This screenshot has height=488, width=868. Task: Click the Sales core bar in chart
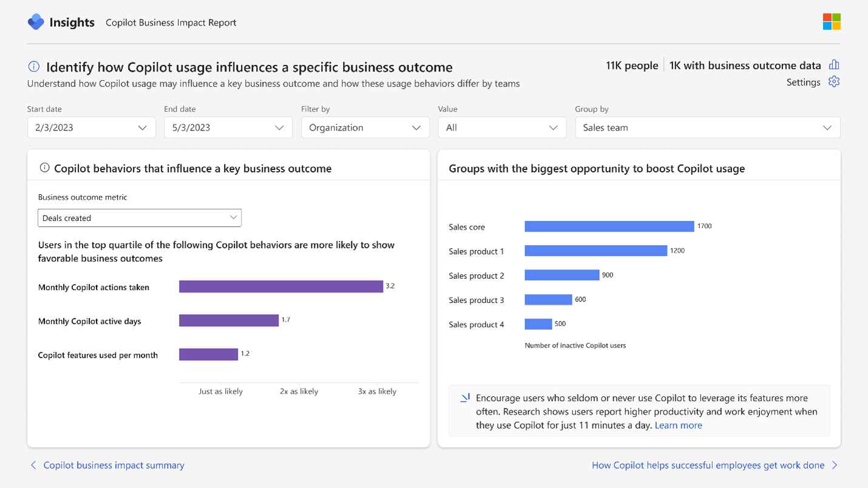pyautogui.click(x=609, y=226)
